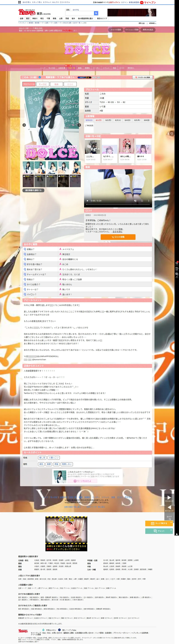Open クーポン in shop navigation
Image resolution: width=179 pixels, height=644 pixels.
pyautogui.click(x=96, y=68)
